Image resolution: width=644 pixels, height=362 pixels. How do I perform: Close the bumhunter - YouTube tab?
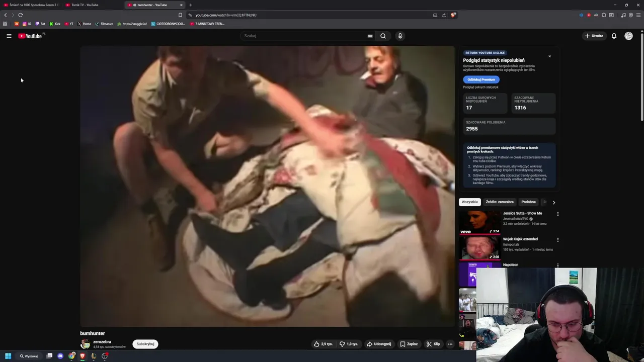pyautogui.click(x=181, y=5)
